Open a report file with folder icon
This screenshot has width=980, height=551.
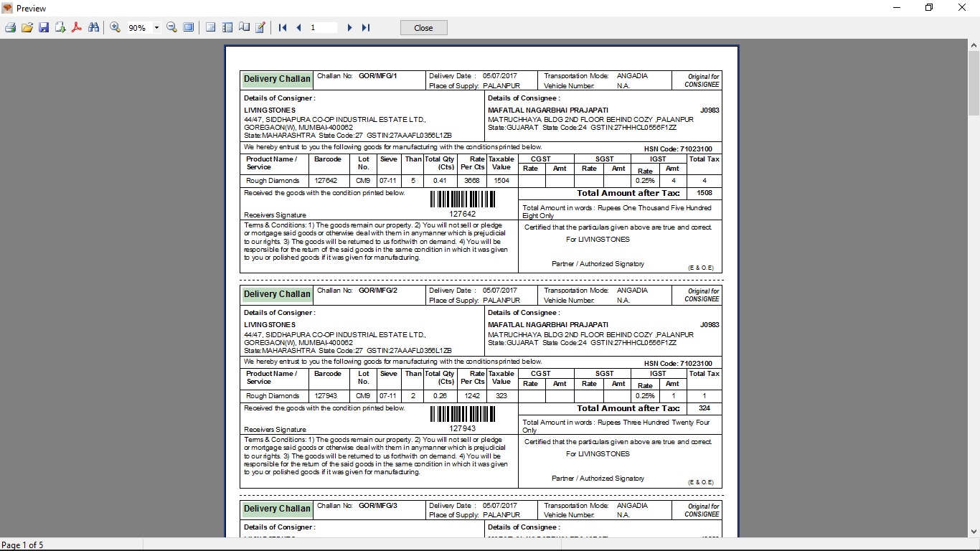(27, 27)
